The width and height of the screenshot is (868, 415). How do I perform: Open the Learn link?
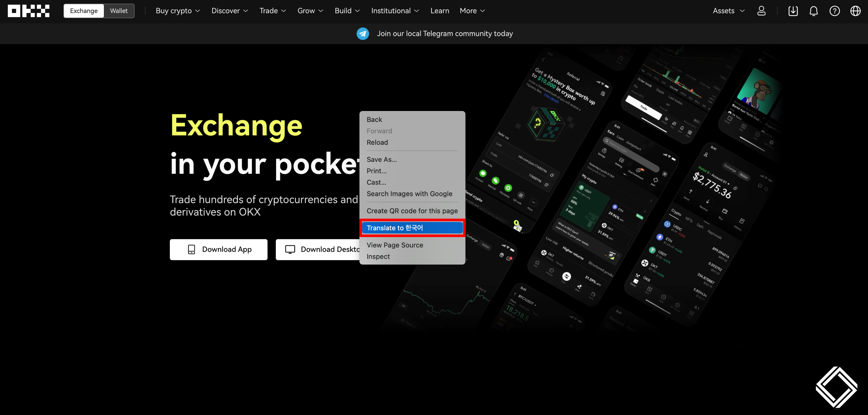(439, 11)
